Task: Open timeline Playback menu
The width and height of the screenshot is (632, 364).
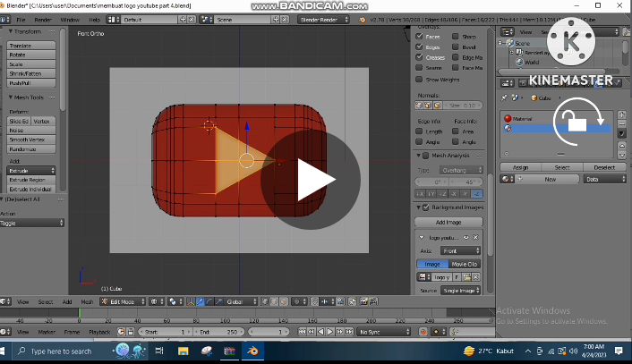Action: point(99,332)
